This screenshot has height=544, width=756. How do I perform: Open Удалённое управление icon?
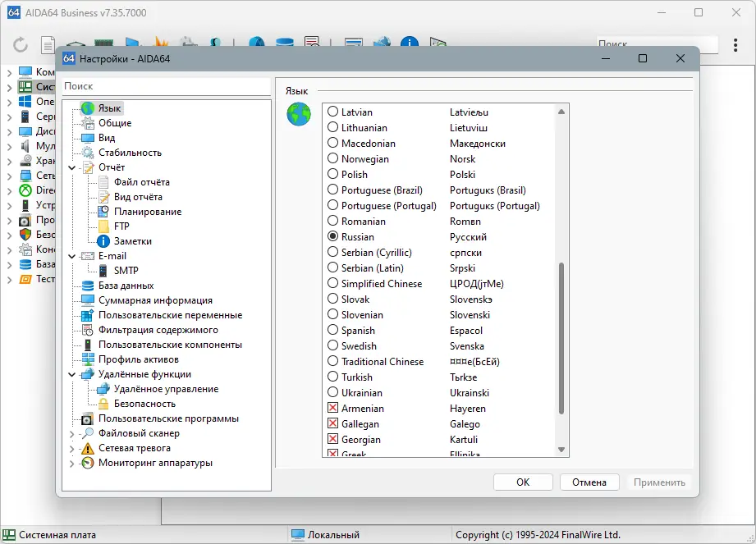click(x=103, y=389)
